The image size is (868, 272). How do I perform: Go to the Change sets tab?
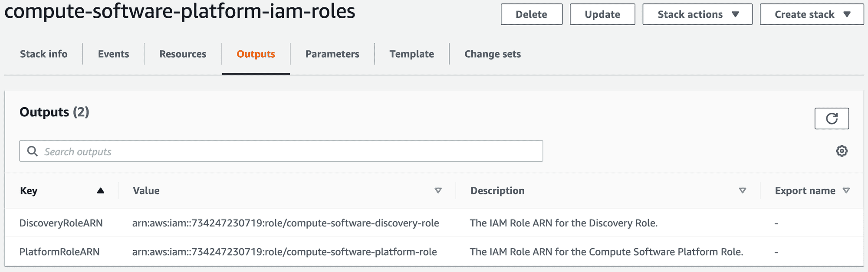[x=492, y=54]
